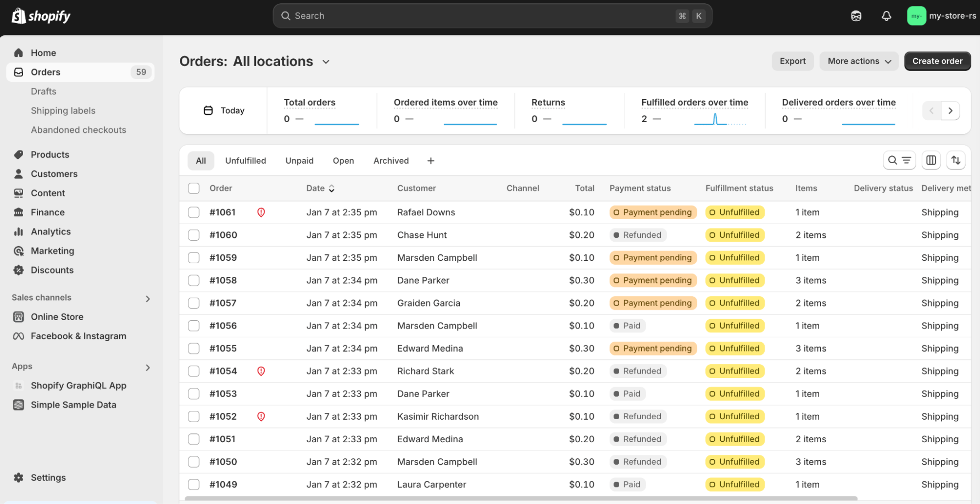The width and height of the screenshot is (980, 504).
Task: Open Shipping labels link
Action: point(63,111)
